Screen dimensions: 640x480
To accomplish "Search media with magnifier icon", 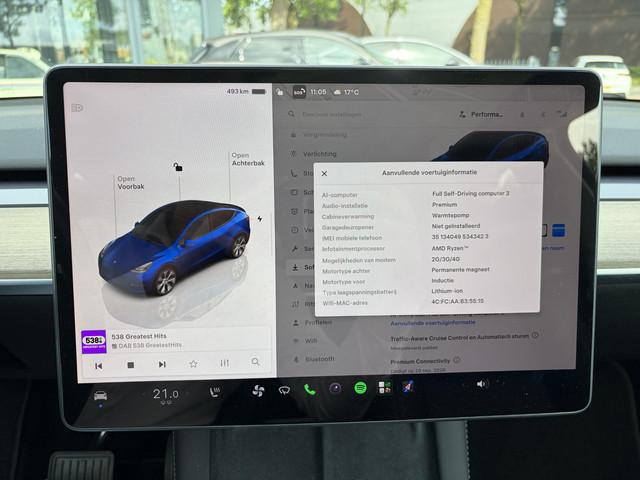I will (256, 362).
